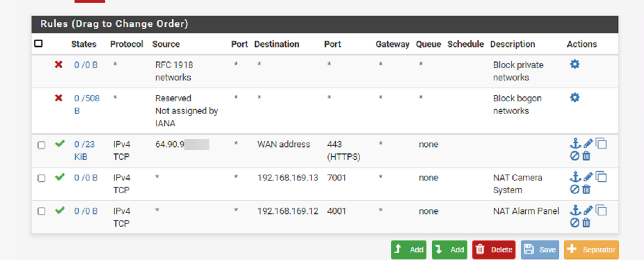Viewport: 644px width, 260px height.
Task: Open settings gear for Block bogon networks
Action: tap(574, 97)
